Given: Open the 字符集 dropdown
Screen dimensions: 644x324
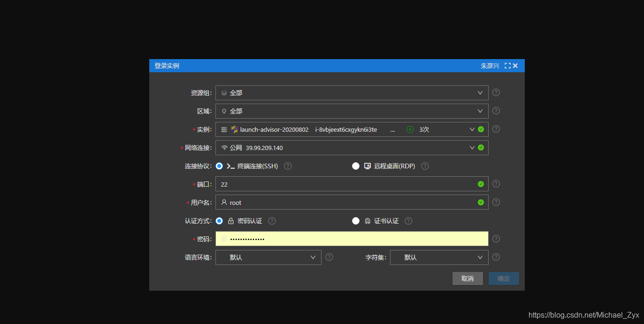Looking at the screenshot, I should (x=439, y=257).
